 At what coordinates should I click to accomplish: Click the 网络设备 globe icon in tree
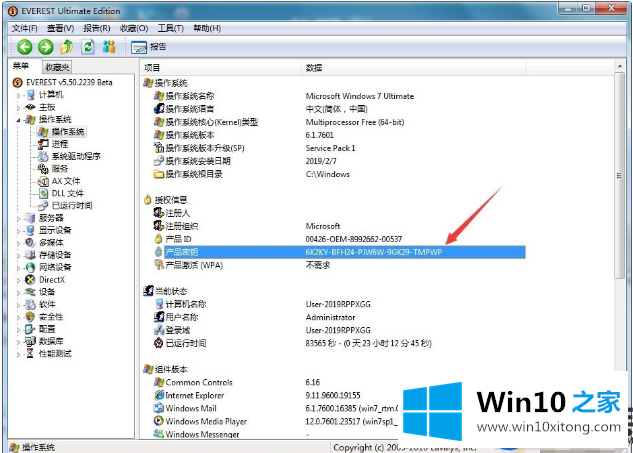30,267
